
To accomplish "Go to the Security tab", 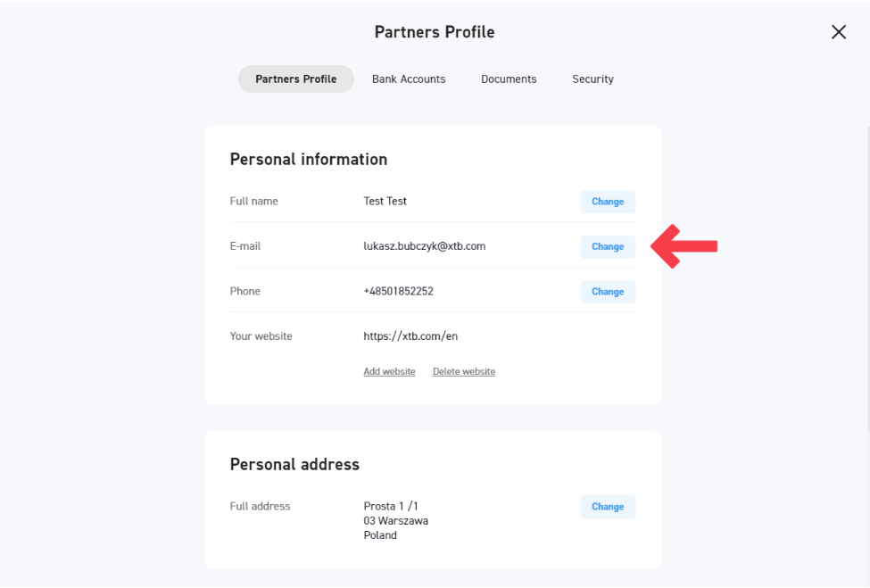I will (x=592, y=79).
